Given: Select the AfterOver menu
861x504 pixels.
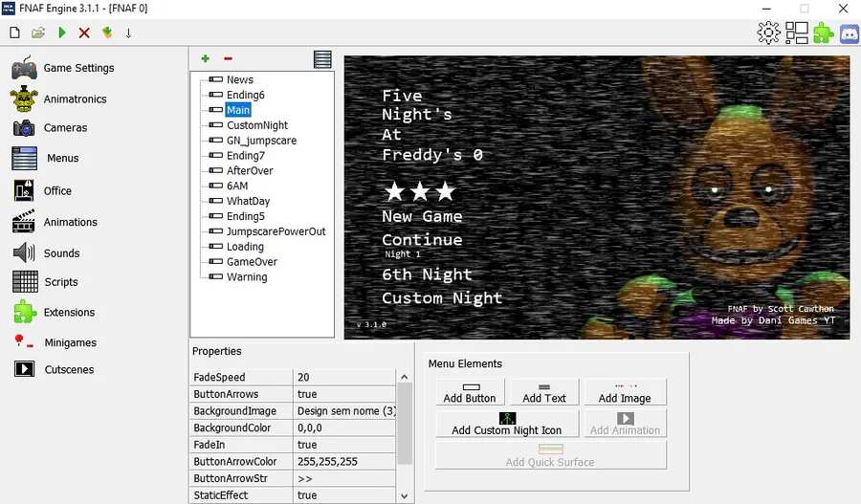Looking at the screenshot, I should 250,171.
